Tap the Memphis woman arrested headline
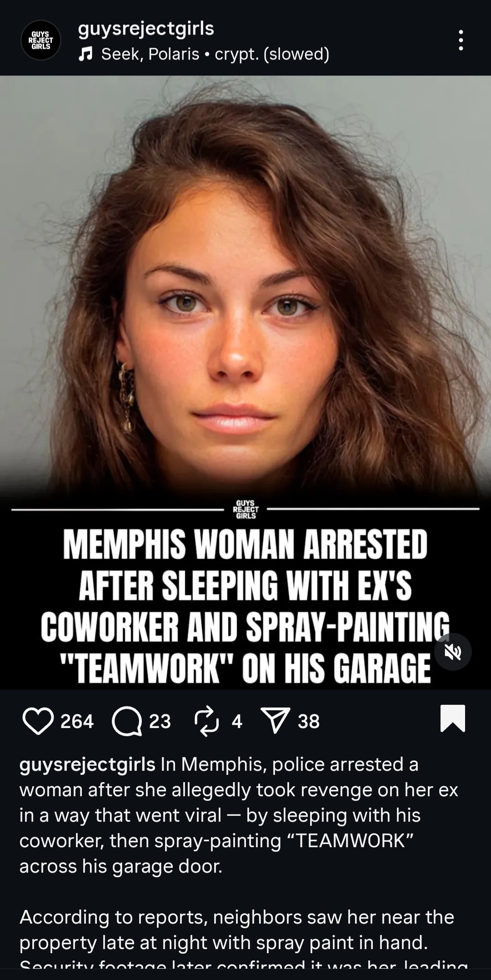491x980 pixels. 245,606
